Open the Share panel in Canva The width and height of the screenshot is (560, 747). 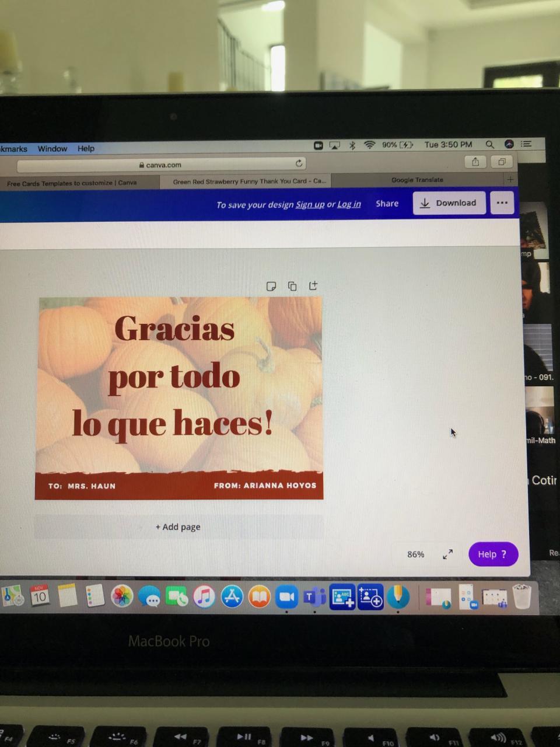pyautogui.click(x=387, y=204)
